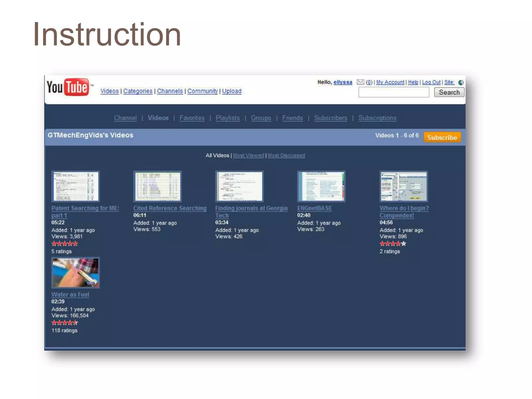Open the Subscribers tab
This screenshot has width=532, height=399.
(330, 118)
